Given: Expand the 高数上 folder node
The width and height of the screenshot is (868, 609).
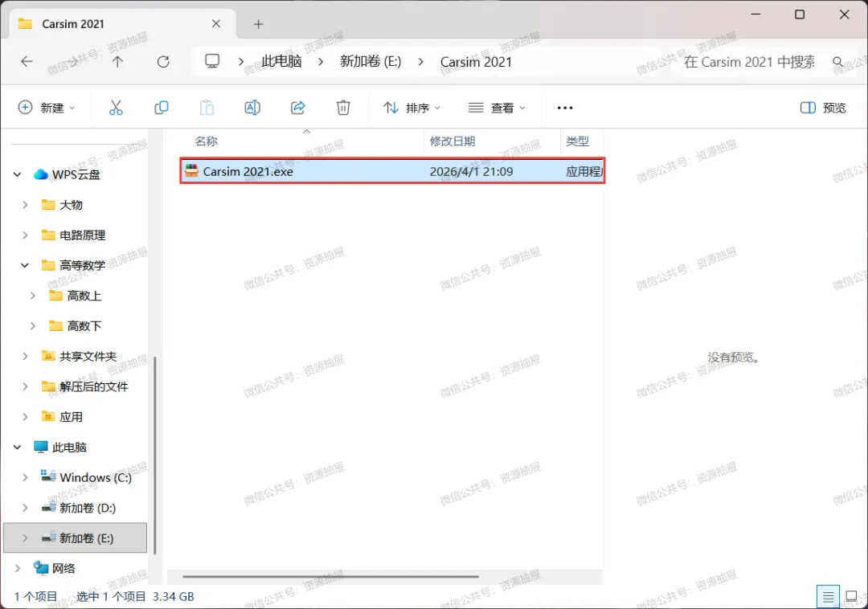Looking at the screenshot, I should coord(33,296).
